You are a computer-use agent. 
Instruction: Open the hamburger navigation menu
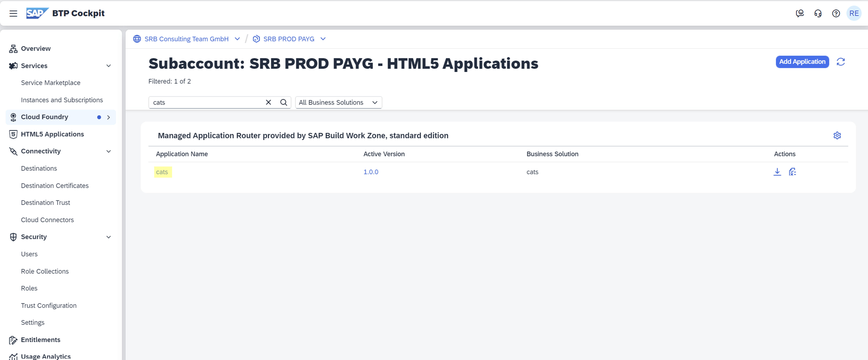[13, 14]
